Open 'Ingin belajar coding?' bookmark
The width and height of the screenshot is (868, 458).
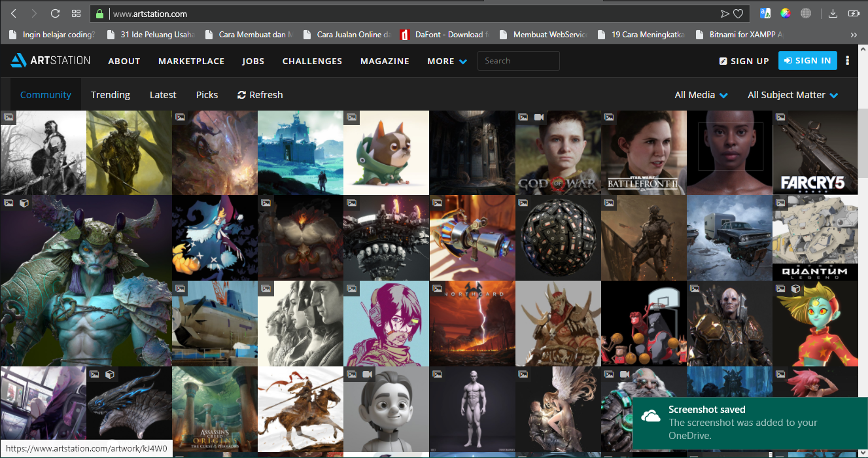[53, 35]
